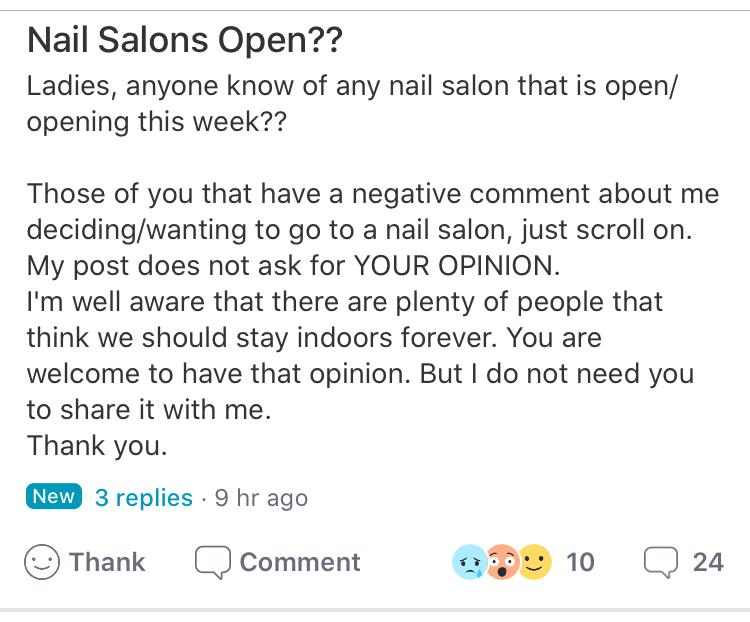Click the smiling face reaction emoji

[536, 562]
